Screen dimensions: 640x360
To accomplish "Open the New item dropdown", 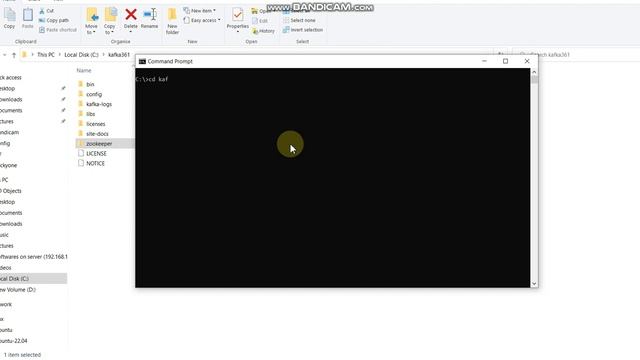I will (200, 11).
